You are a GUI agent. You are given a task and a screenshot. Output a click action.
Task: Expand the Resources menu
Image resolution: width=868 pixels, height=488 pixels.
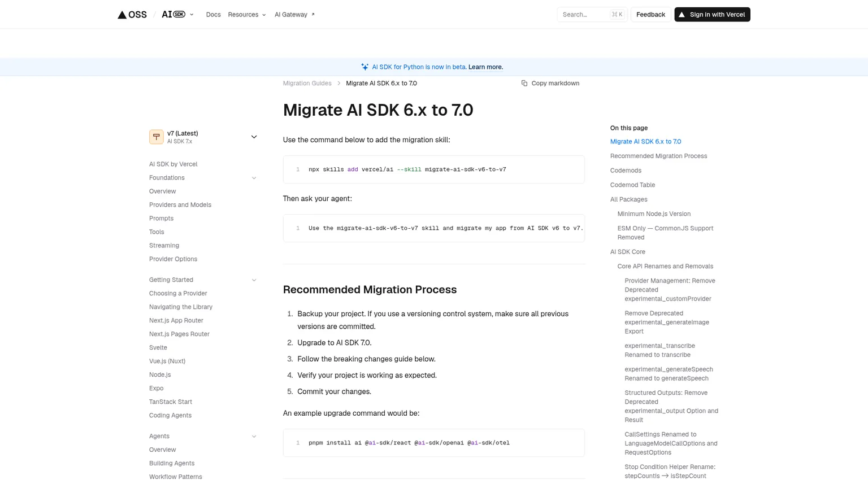click(247, 15)
